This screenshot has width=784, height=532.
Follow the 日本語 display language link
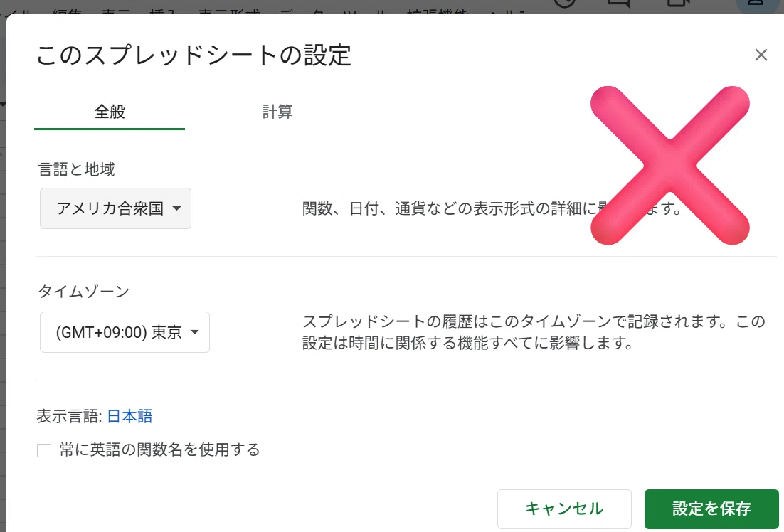[x=129, y=416]
